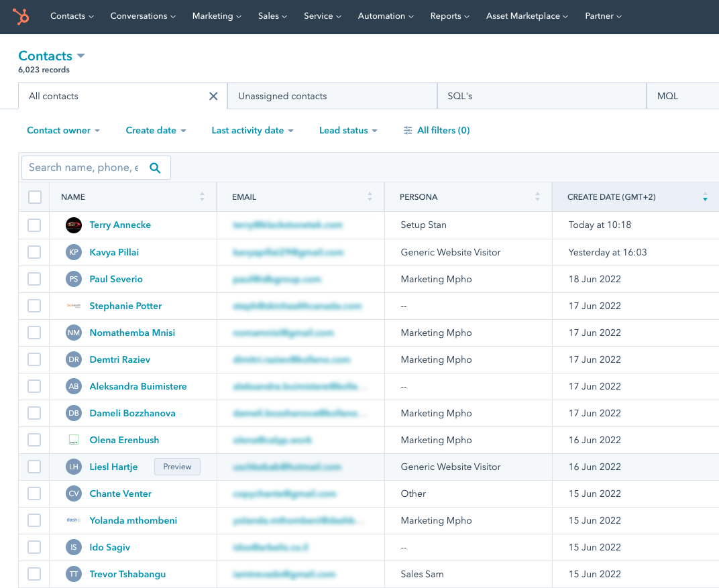
Task: Check the box next to Terry Annecke
Action: point(34,225)
